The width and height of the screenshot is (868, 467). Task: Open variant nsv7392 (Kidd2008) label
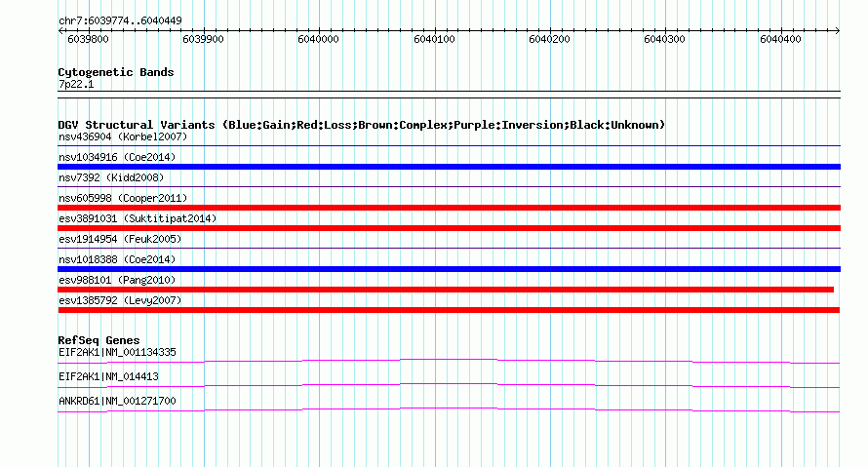[x=111, y=177]
